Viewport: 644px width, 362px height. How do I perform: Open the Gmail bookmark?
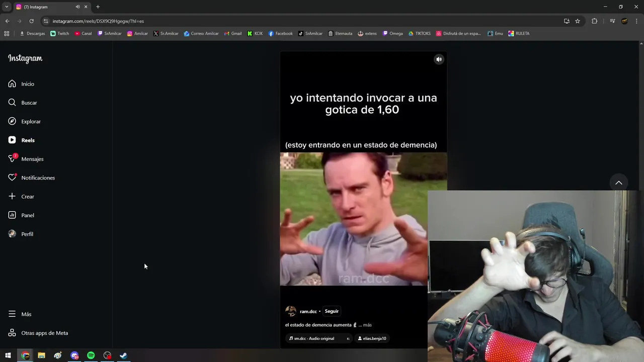(x=233, y=34)
